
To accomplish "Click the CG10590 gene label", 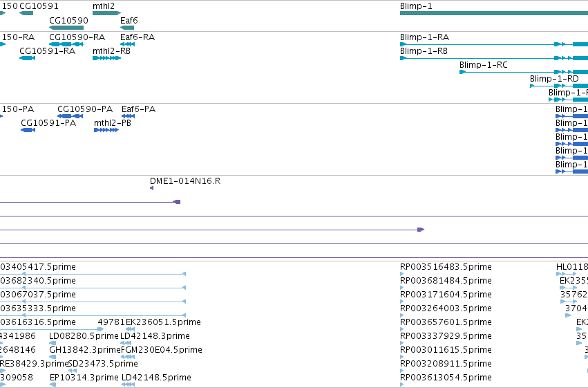I will point(68,20).
